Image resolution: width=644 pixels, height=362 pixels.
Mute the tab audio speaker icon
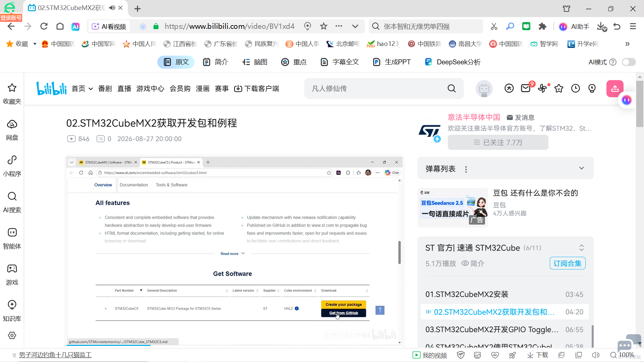click(112, 8)
